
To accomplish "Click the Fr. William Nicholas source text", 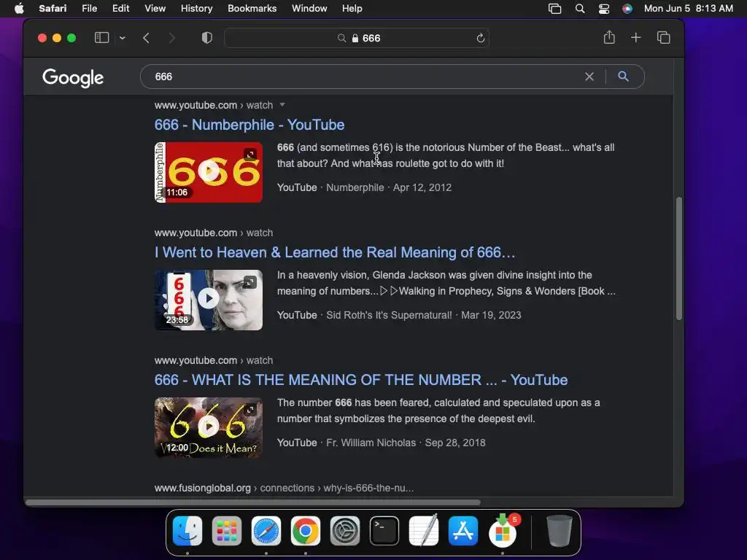I will 371,443.
